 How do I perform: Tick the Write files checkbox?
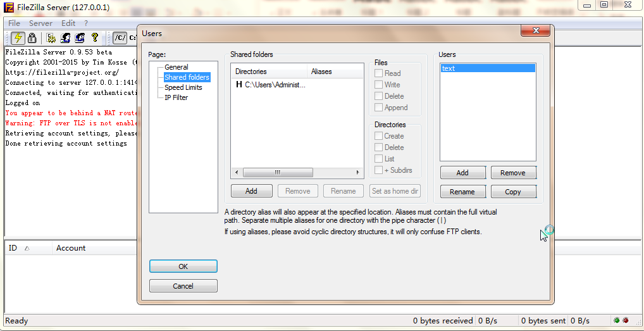[379, 85]
